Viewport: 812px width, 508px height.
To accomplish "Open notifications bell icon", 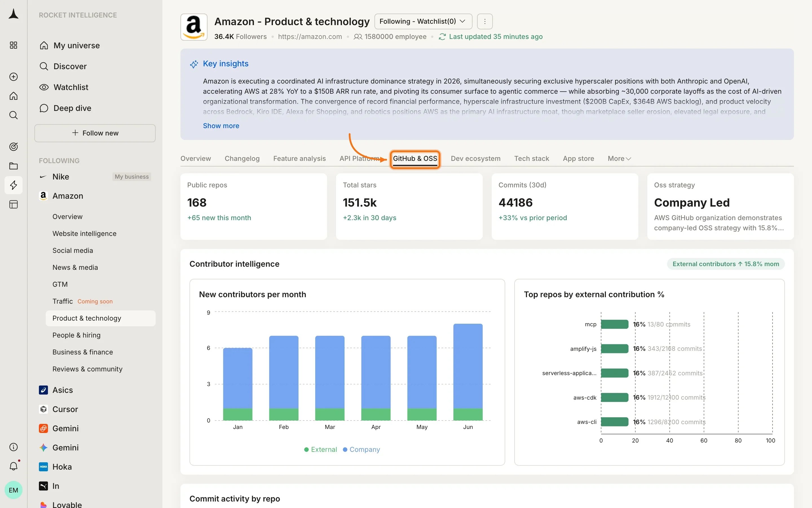I will (x=14, y=466).
